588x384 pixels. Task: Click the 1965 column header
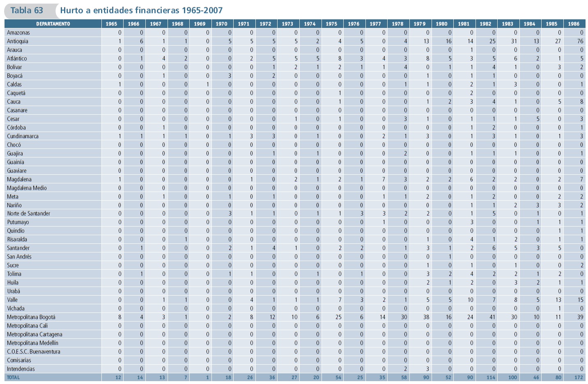[x=112, y=24]
